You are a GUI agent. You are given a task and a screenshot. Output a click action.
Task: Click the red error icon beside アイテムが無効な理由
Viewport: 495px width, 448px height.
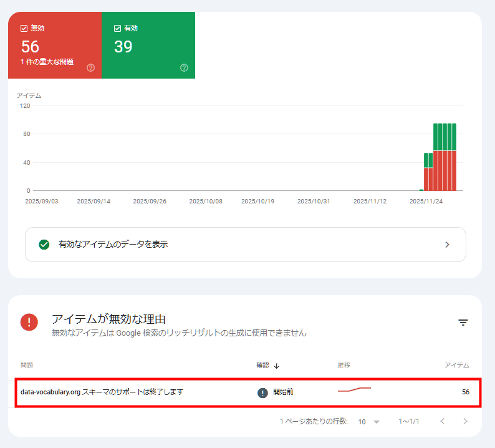tap(29, 322)
